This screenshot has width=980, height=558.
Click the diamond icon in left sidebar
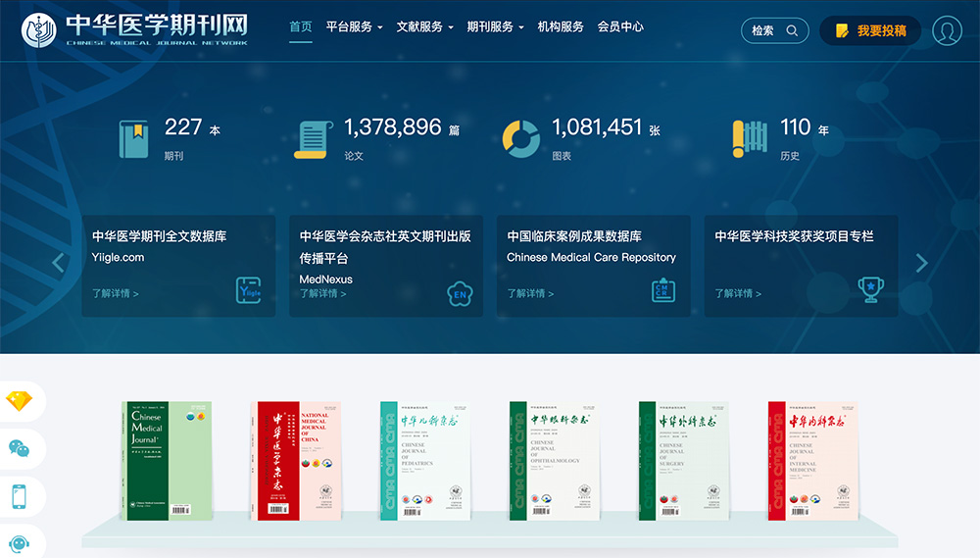[x=19, y=401]
